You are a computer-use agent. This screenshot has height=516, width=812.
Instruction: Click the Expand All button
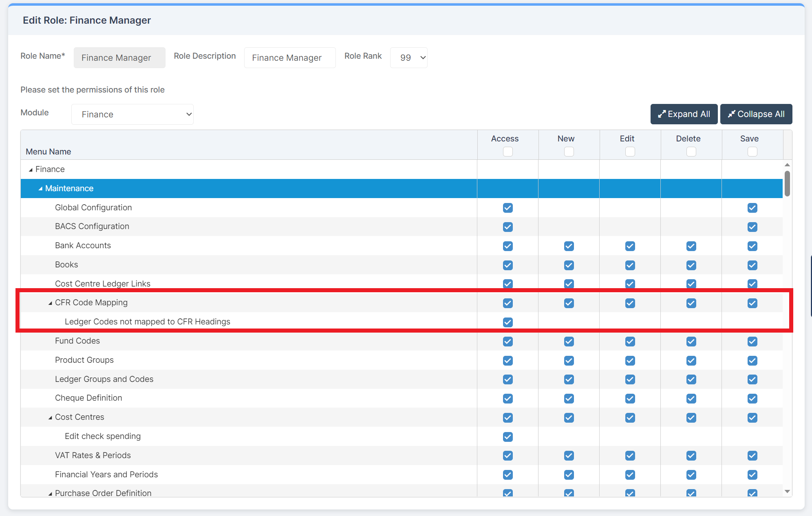[684, 114]
